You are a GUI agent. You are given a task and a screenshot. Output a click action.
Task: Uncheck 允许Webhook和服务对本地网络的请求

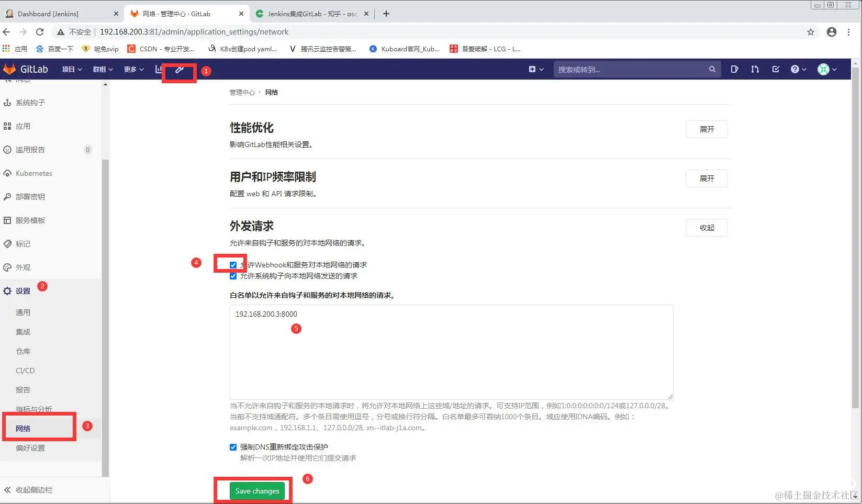tap(233, 265)
